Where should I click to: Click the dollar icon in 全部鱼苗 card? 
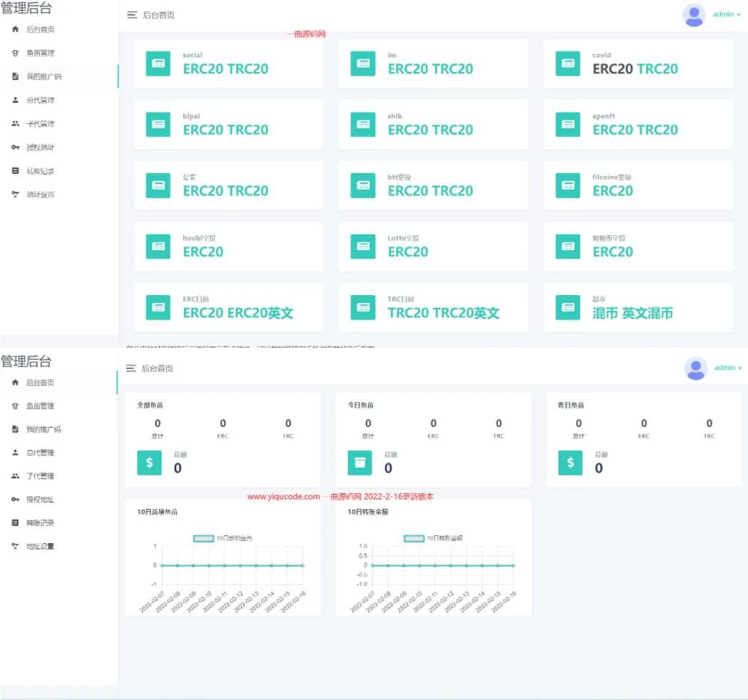tap(149, 463)
